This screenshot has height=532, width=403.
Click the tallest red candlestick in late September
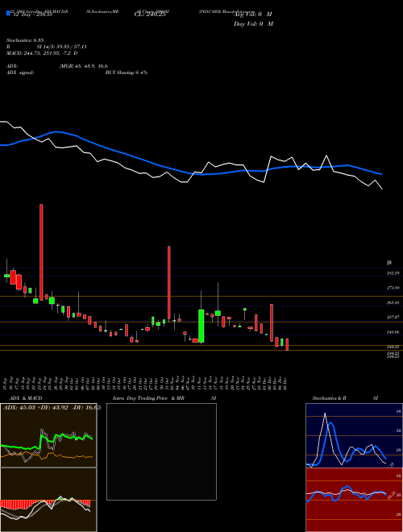[x=41, y=252]
